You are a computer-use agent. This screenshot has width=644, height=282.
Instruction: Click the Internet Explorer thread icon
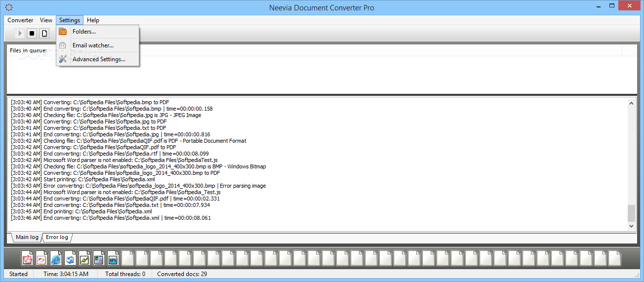click(56, 258)
